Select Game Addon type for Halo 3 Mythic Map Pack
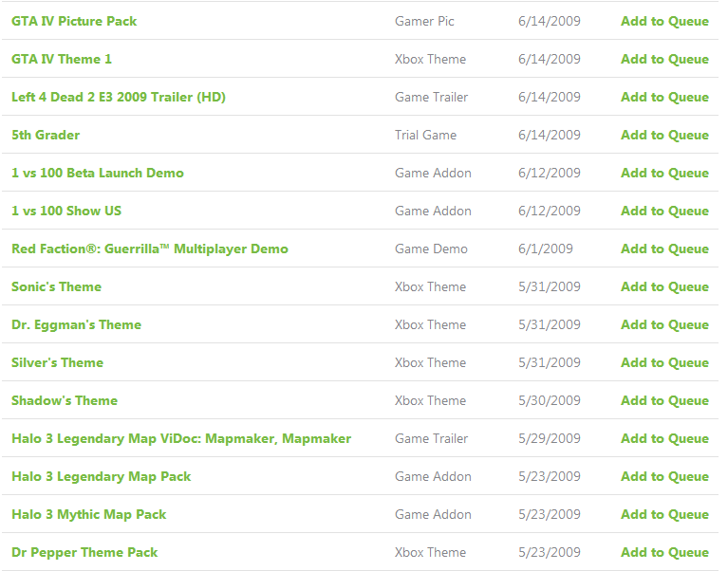728x571 pixels. [433, 515]
